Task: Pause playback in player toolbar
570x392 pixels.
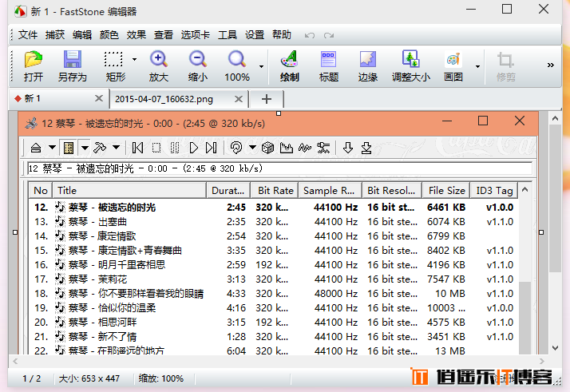Action: 175,148
